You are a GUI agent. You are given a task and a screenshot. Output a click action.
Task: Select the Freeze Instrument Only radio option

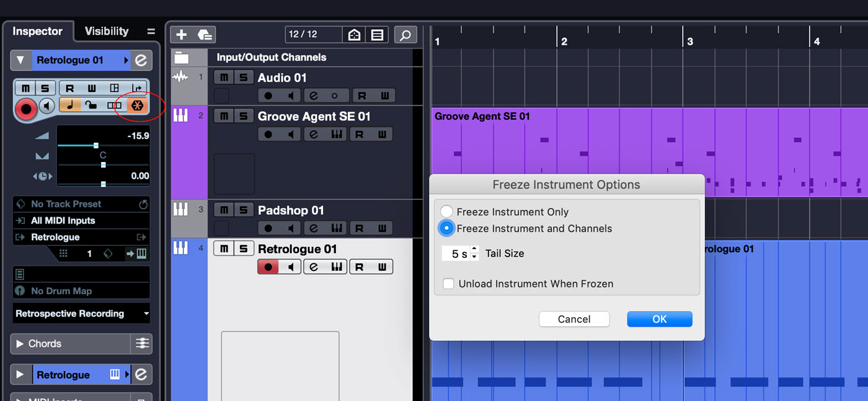click(x=446, y=212)
